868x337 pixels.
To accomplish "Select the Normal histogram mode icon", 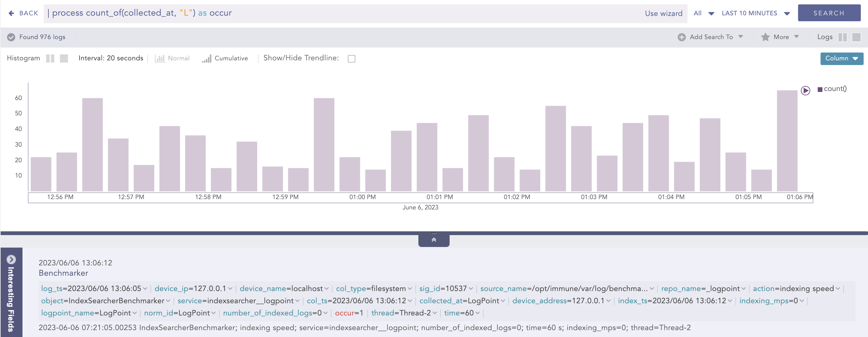I will (160, 58).
